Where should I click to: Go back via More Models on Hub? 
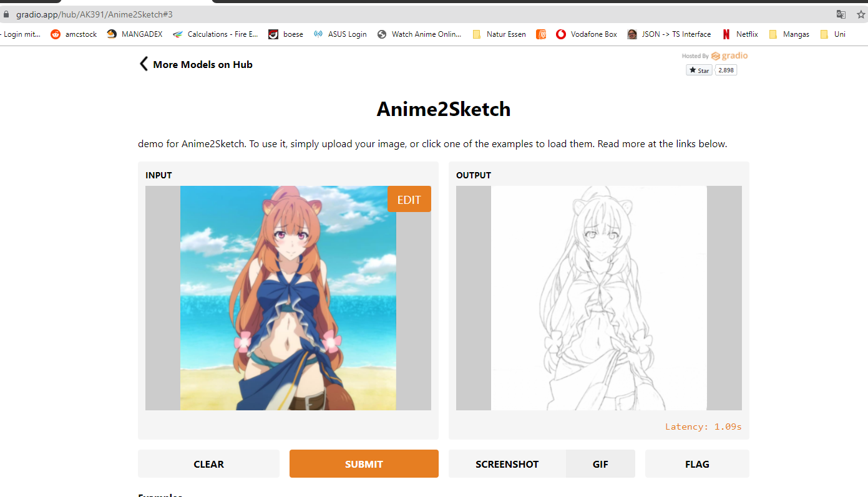(195, 64)
